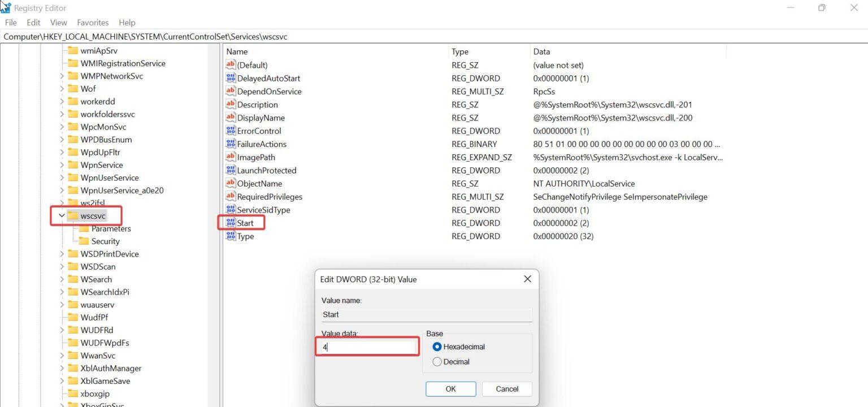Screen dimensions: 868x407
Task: Click the string icon beside DisplayName
Action: [230, 118]
